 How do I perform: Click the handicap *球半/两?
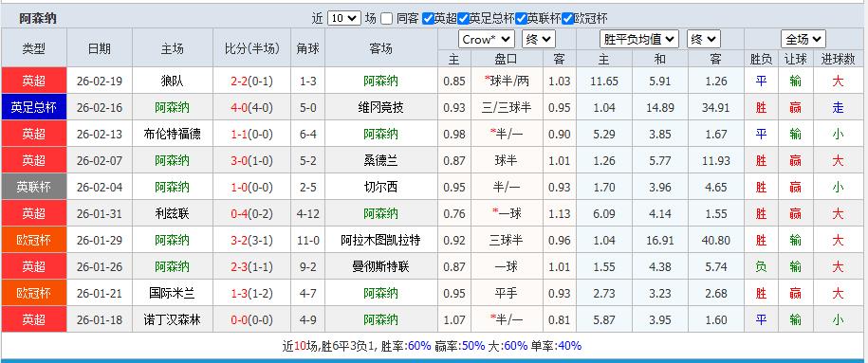[x=507, y=82]
